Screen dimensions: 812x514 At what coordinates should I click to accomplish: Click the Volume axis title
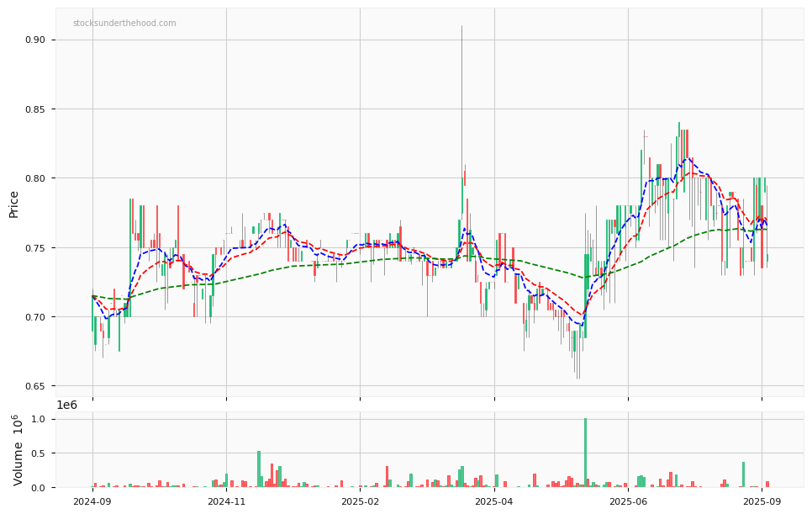coord(18,450)
